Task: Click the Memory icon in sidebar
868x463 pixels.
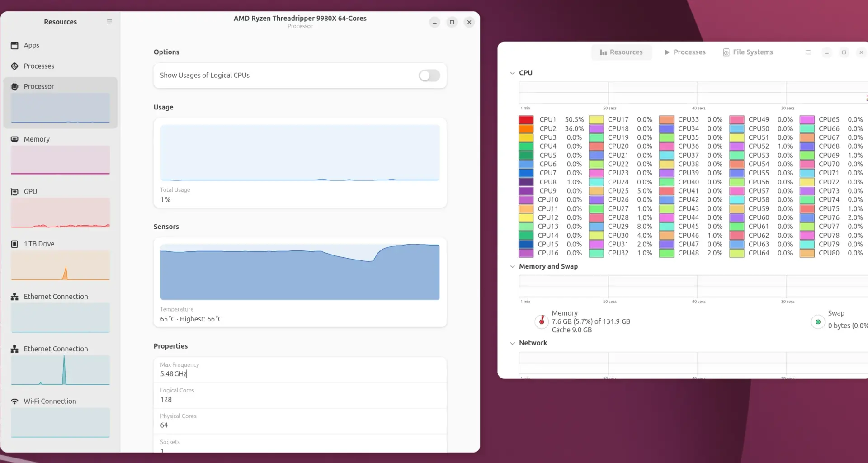Action: 14,139
